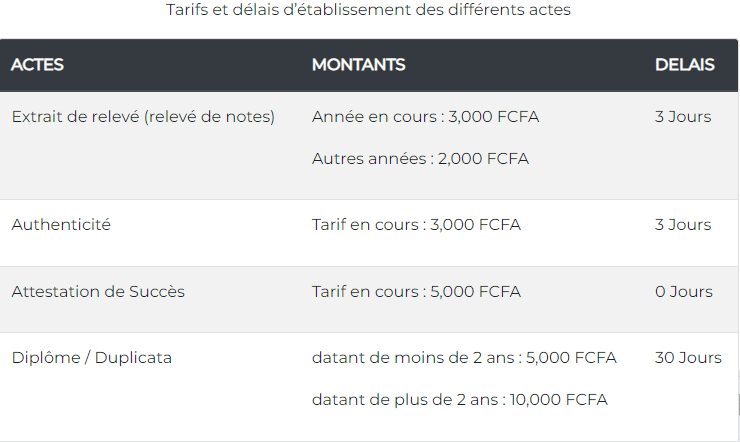
Task: Select the Authenticité row label
Action: coord(61,225)
